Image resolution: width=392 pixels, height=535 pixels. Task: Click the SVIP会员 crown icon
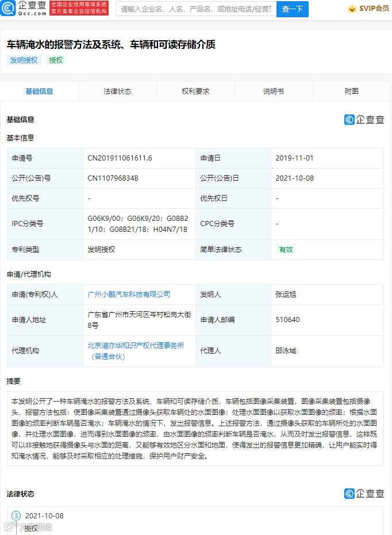click(x=352, y=9)
